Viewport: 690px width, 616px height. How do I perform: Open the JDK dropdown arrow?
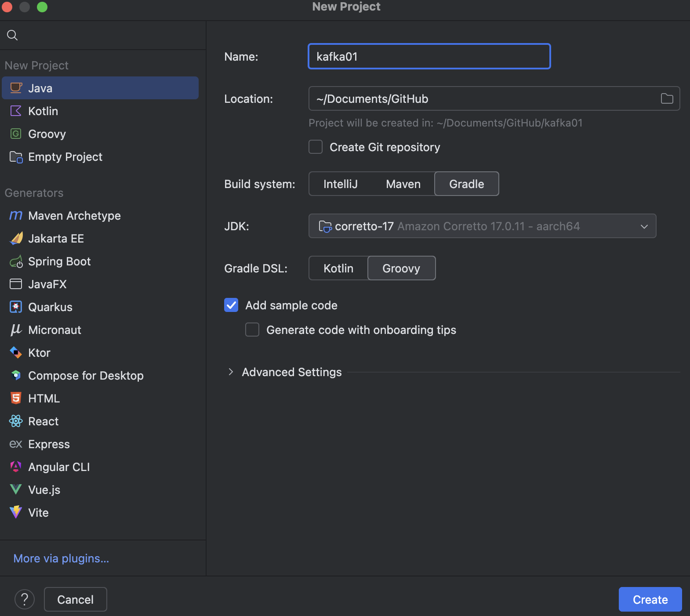click(644, 226)
